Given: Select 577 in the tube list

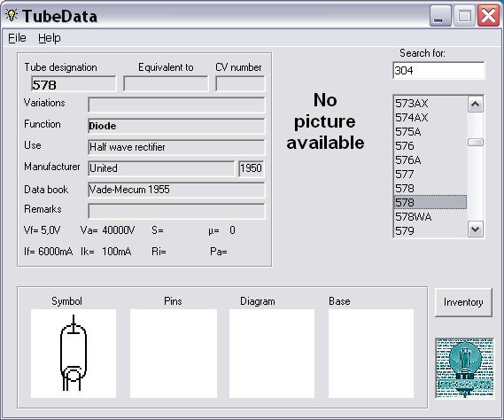Looking at the screenshot, I should click(430, 175).
